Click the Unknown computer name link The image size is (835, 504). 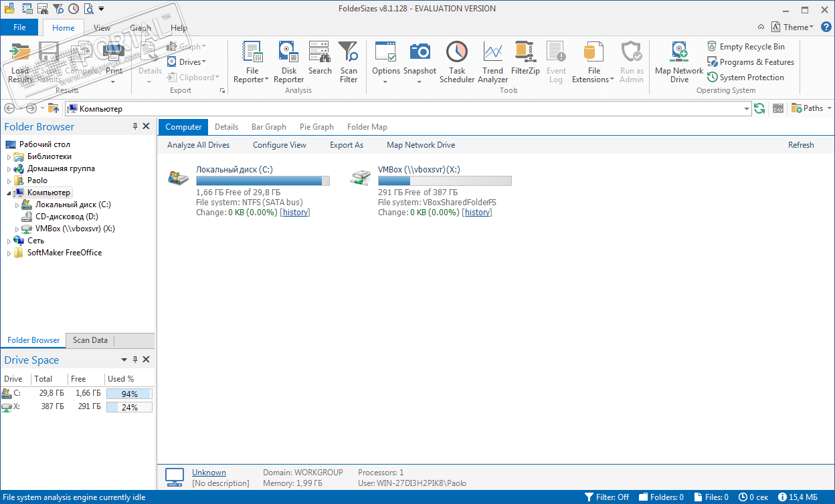(209, 473)
